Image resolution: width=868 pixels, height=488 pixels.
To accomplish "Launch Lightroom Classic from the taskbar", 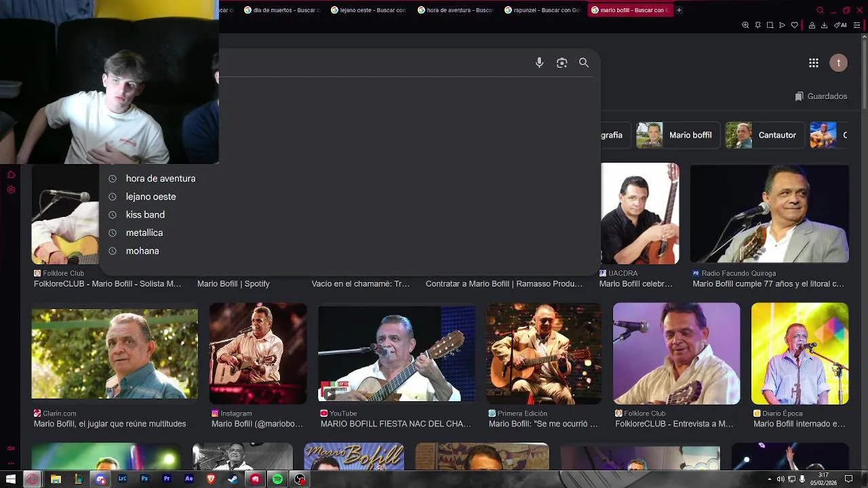I will click(x=122, y=479).
